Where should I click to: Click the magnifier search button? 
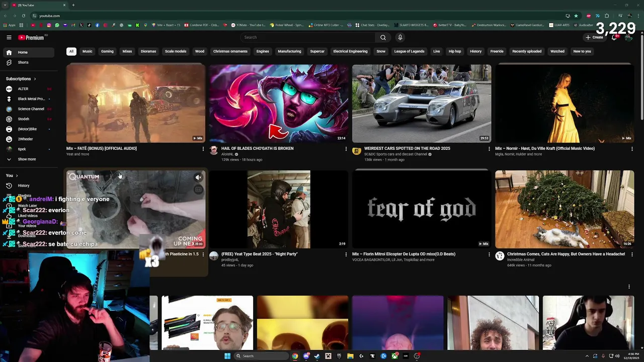point(383,37)
